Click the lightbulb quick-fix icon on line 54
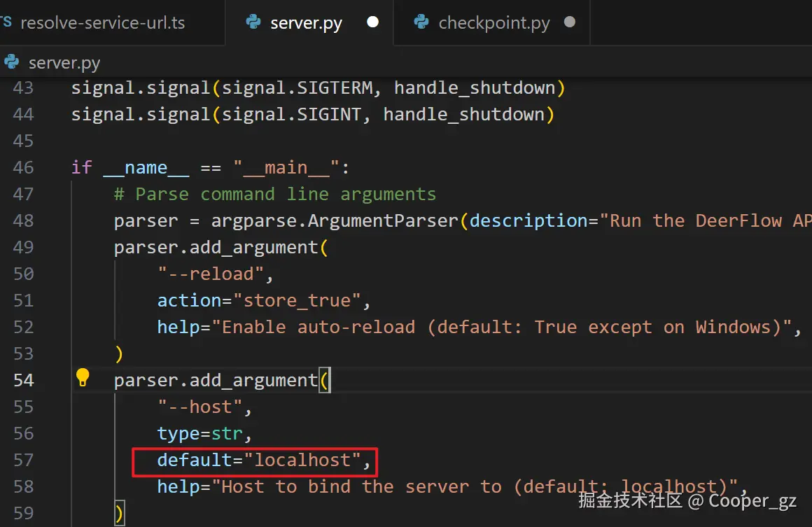Viewport: 812px width, 527px height. (x=83, y=378)
